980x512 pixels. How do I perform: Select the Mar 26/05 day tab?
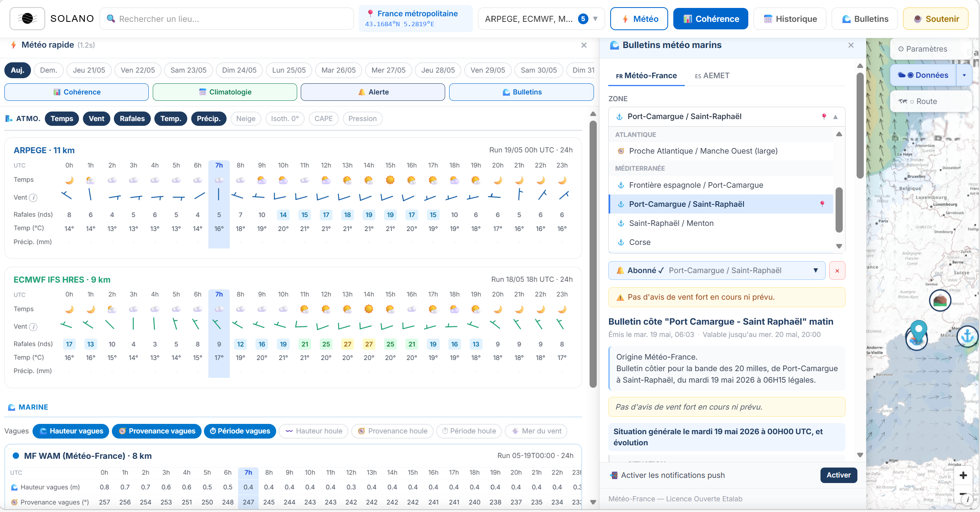click(338, 70)
